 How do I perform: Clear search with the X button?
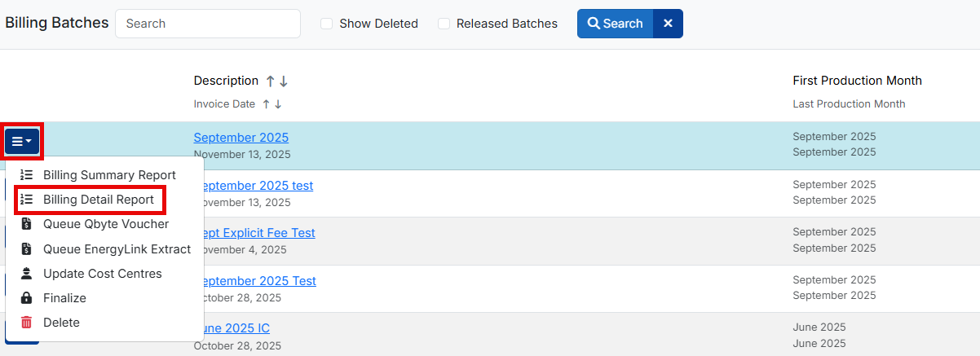[x=668, y=24]
